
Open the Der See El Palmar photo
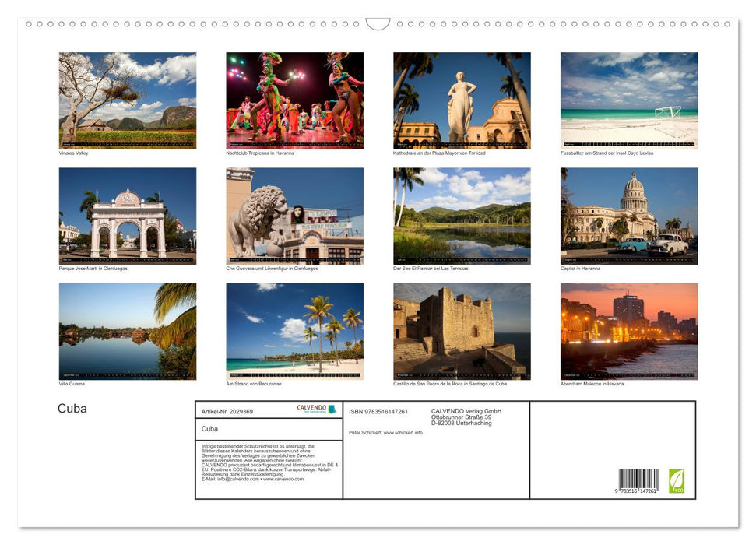point(461,215)
